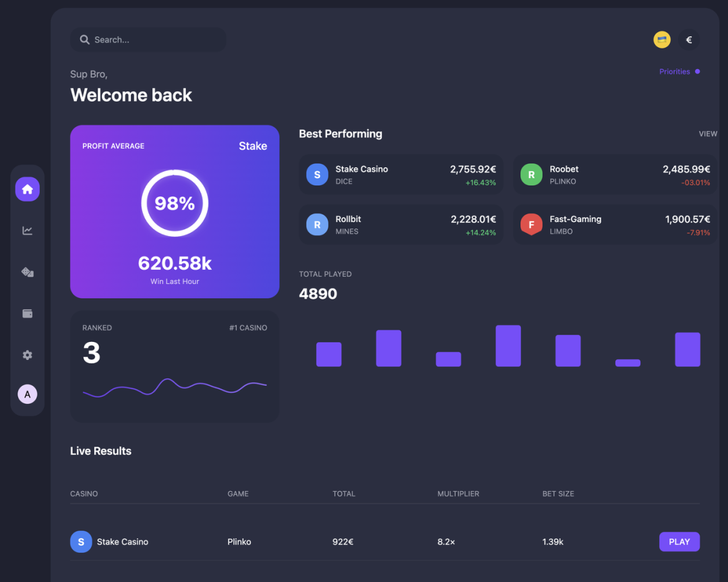The image size is (728, 582).
Task: Click the yellow flag round icon
Action: (x=662, y=40)
